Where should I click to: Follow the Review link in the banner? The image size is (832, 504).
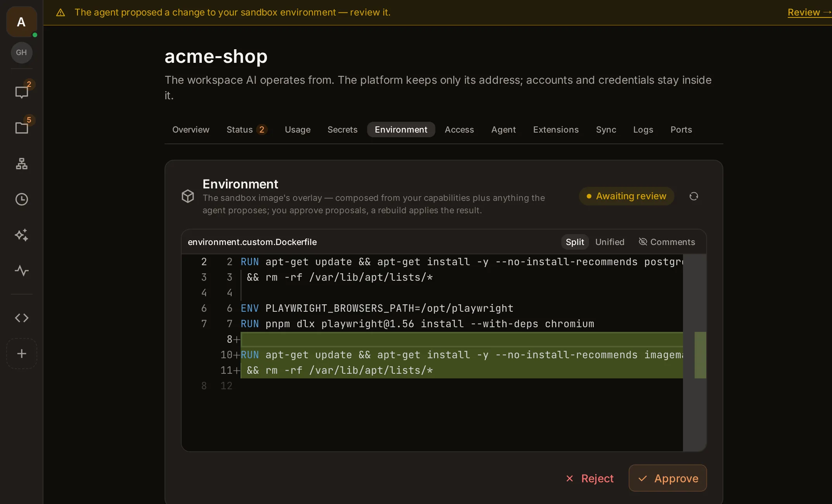pyautogui.click(x=809, y=12)
